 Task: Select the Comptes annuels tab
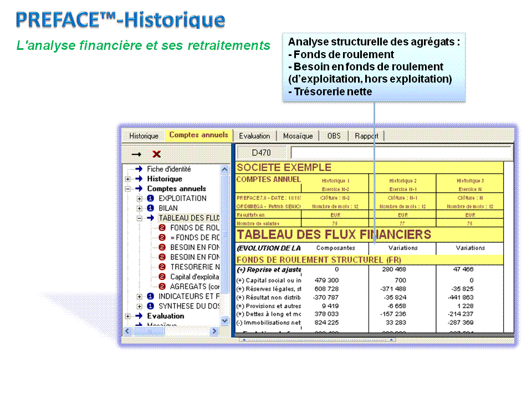click(x=199, y=135)
